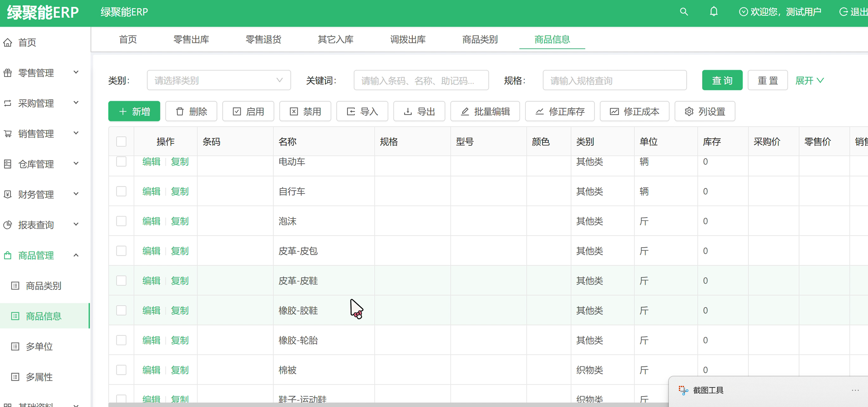Click the home icon in sidebar
Screen dimensions: 868x407
(x=8, y=43)
